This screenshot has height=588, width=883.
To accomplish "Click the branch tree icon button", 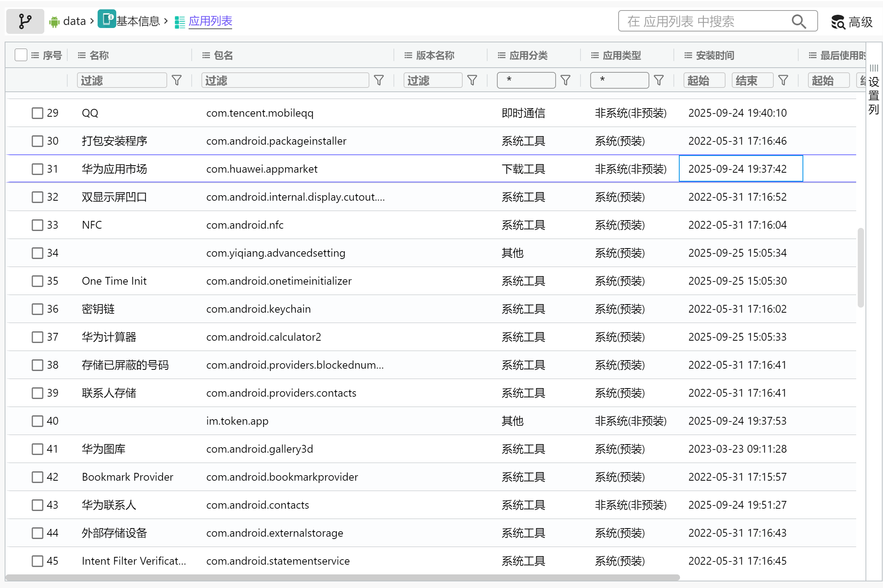I will pos(25,21).
